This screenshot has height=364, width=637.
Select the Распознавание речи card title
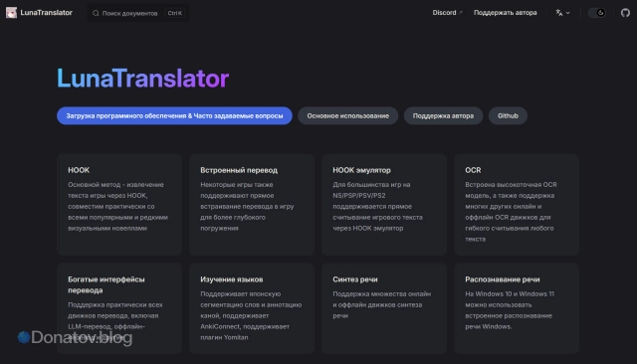pyautogui.click(x=503, y=279)
